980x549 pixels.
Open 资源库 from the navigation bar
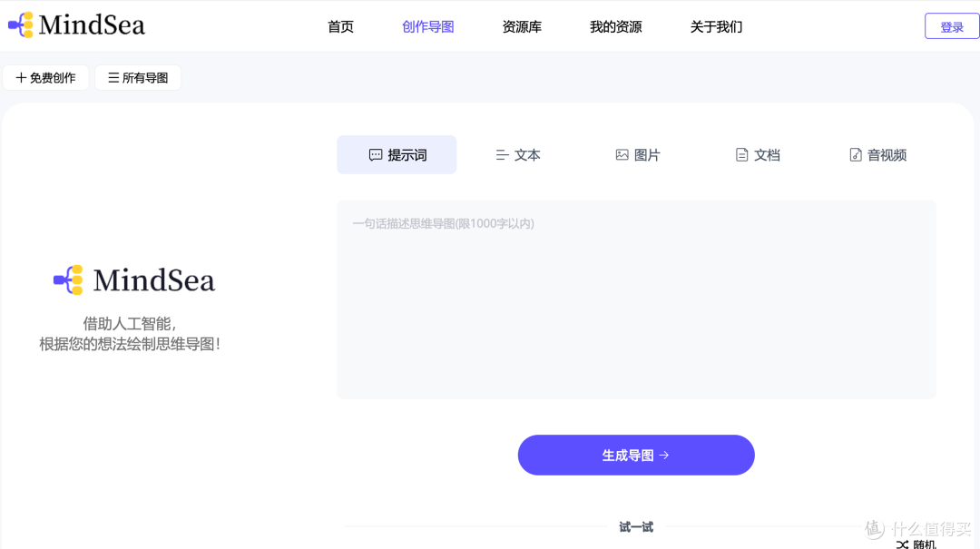pyautogui.click(x=522, y=27)
